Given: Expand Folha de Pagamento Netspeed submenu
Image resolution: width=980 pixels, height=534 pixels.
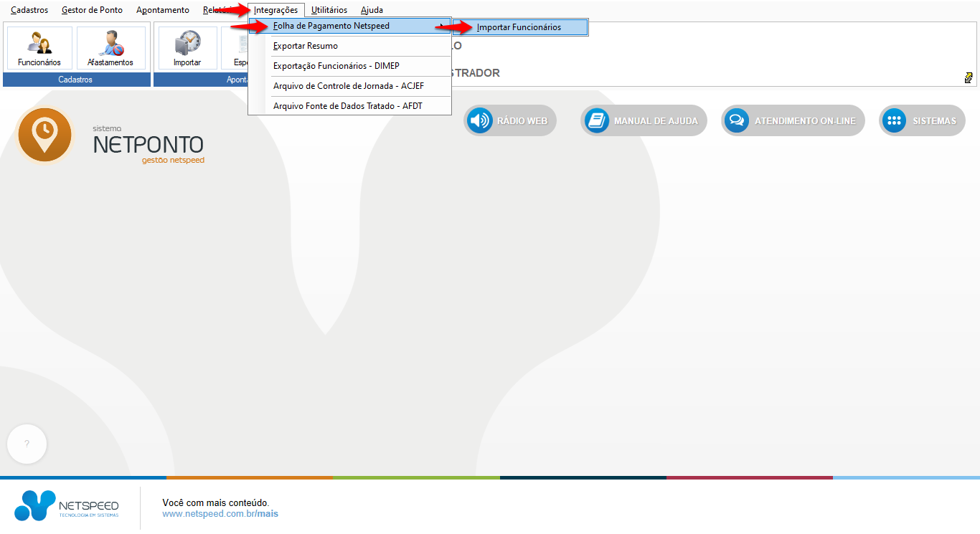Looking at the screenshot, I should (x=349, y=26).
